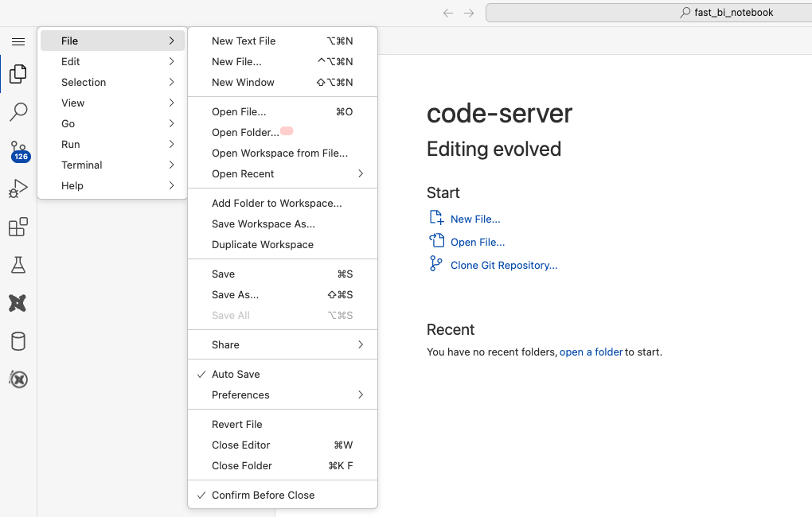Open the Extensions view
The height and width of the screenshot is (517, 812).
[18, 227]
